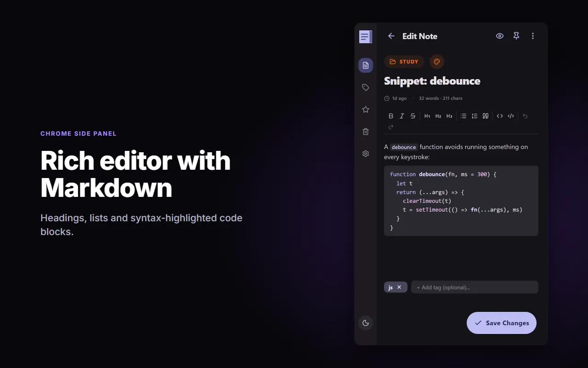588x368 pixels.
Task: Click Save Changes button
Action: (x=502, y=323)
